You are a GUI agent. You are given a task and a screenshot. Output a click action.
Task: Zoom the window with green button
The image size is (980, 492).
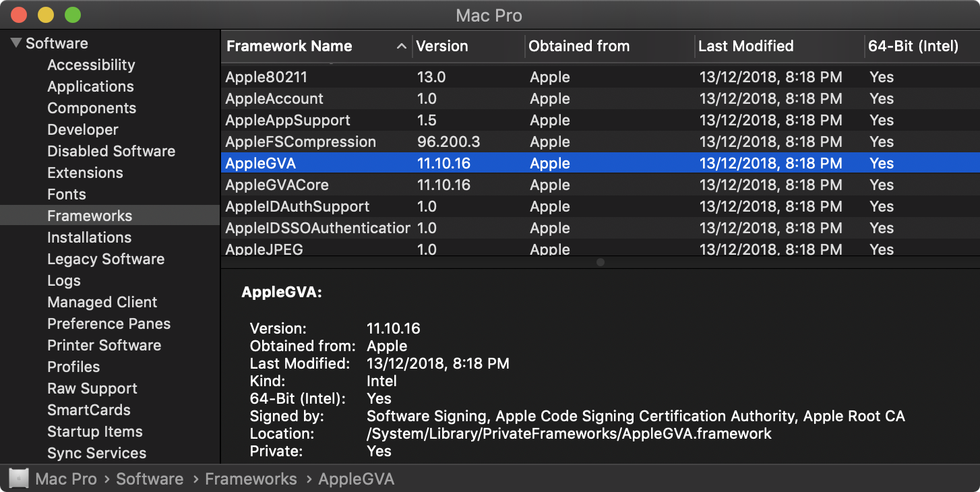72,15
